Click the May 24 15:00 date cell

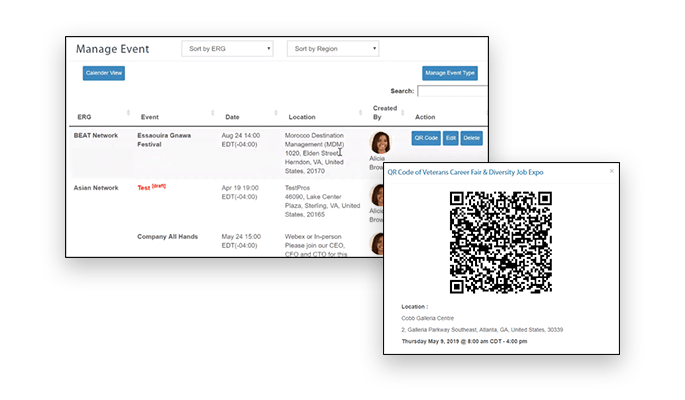pos(241,241)
